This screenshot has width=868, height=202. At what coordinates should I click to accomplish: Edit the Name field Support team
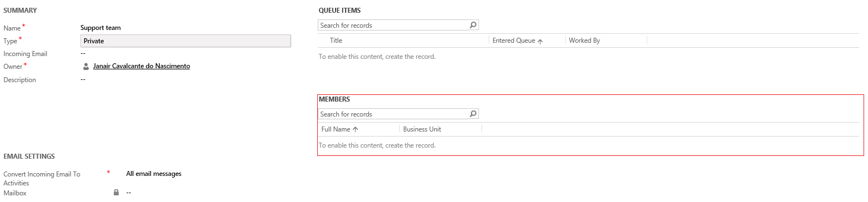point(100,28)
